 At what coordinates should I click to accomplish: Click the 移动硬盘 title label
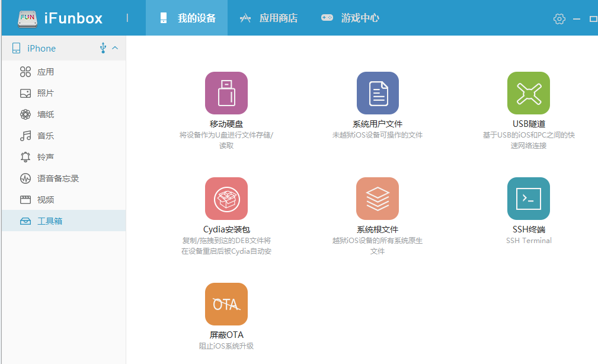click(x=226, y=124)
